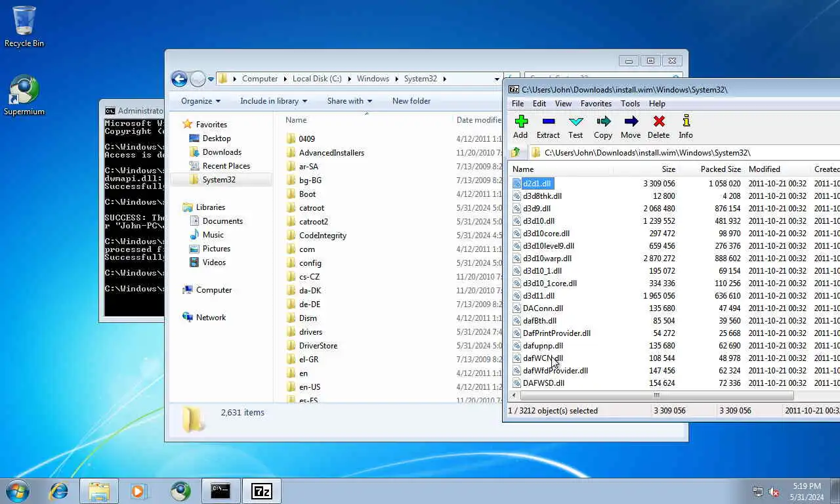Select Recent Places in navigation pane
The image size is (840, 504).
click(226, 166)
